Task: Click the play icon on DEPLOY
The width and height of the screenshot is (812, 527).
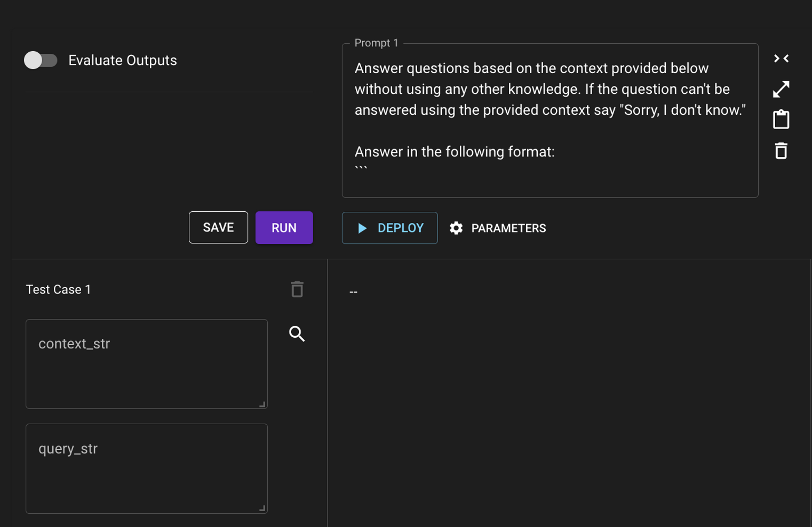Action: 362,228
